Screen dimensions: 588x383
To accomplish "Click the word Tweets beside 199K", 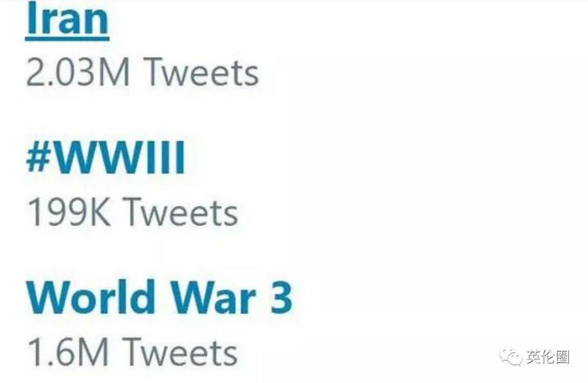I will pyautogui.click(x=181, y=212).
